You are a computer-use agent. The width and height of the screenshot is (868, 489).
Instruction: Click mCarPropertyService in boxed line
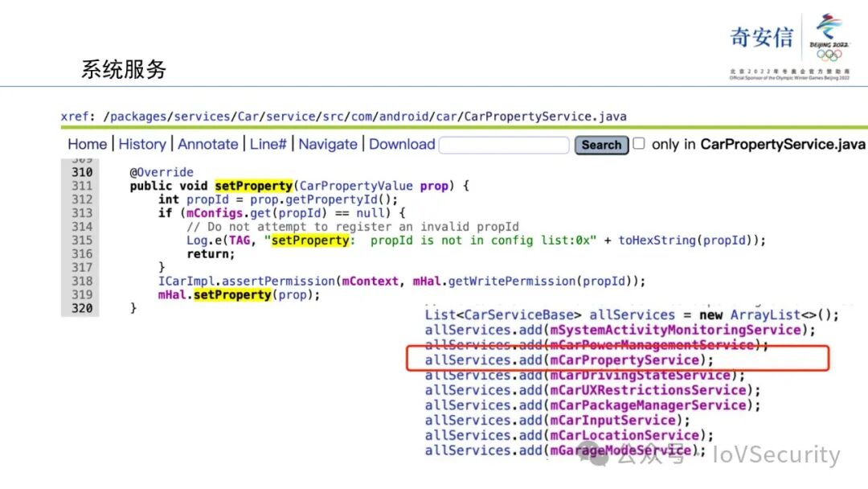click(624, 360)
